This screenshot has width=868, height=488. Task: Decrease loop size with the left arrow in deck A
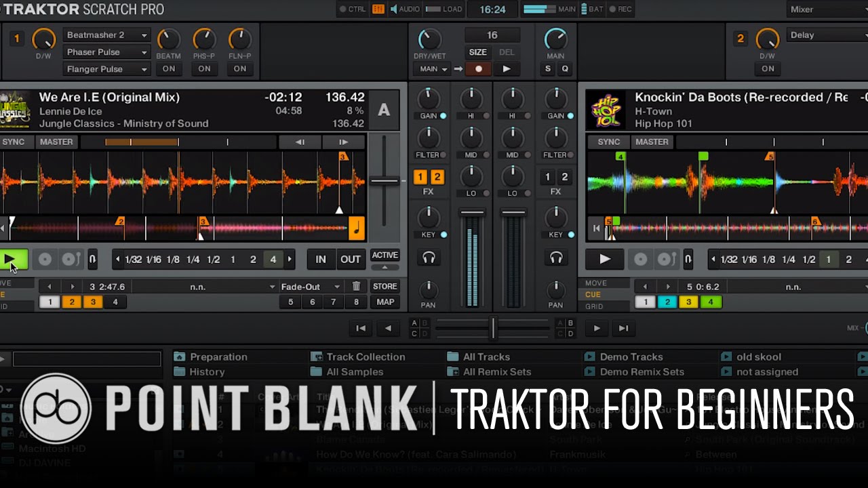coord(118,260)
